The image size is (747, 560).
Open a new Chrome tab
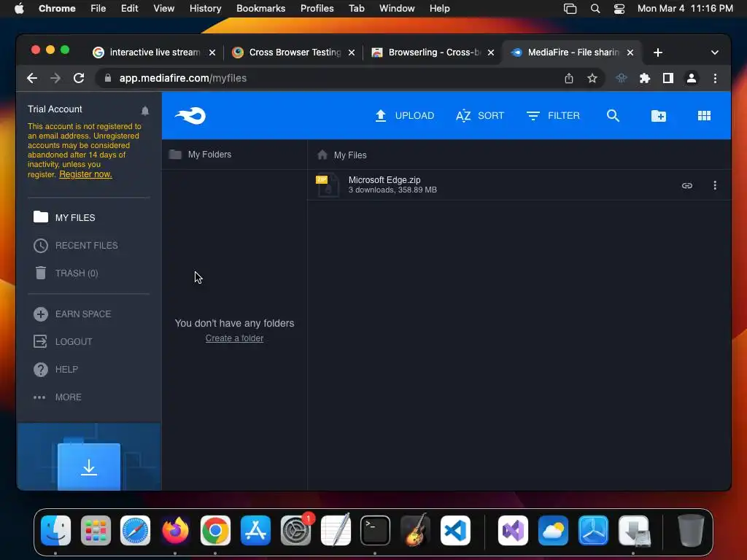click(x=658, y=52)
